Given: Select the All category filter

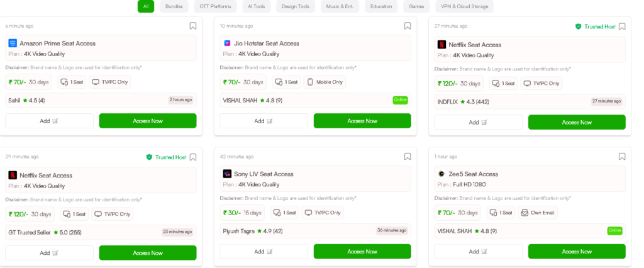Looking at the screenshot, I should pyautogui.click(x=146, y=6).
